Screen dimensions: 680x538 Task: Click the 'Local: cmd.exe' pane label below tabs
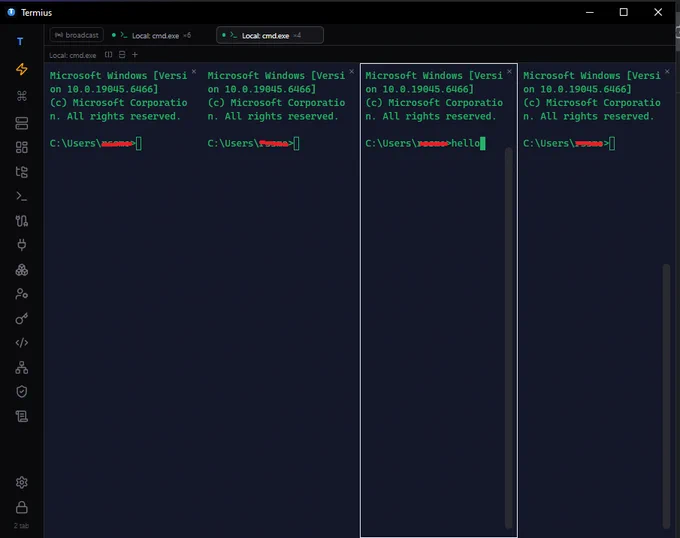tap(72, 55)
